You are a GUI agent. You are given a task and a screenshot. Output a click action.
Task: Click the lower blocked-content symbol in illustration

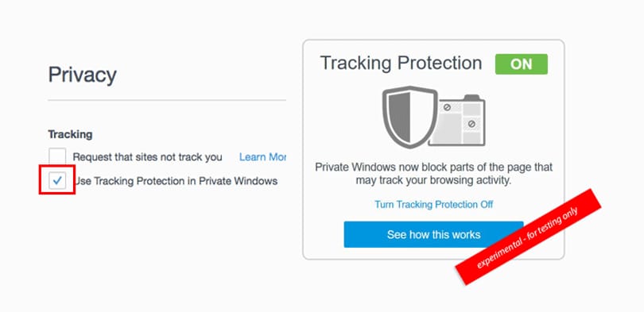(472, 123)
